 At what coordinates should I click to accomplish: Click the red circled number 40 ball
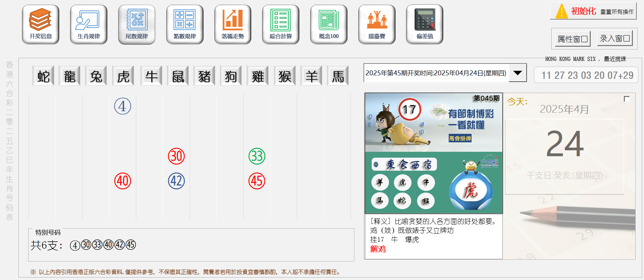(x=123, y=181)
